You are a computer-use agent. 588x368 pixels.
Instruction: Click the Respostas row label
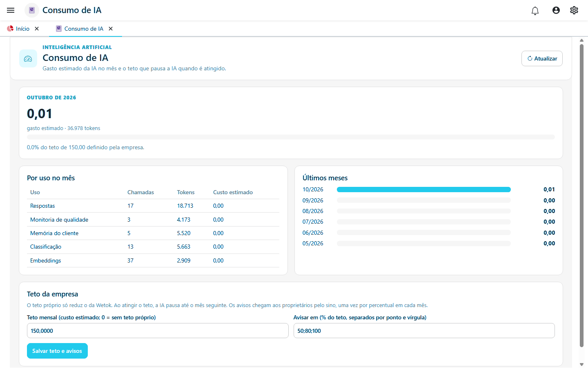tap(42, 206)
